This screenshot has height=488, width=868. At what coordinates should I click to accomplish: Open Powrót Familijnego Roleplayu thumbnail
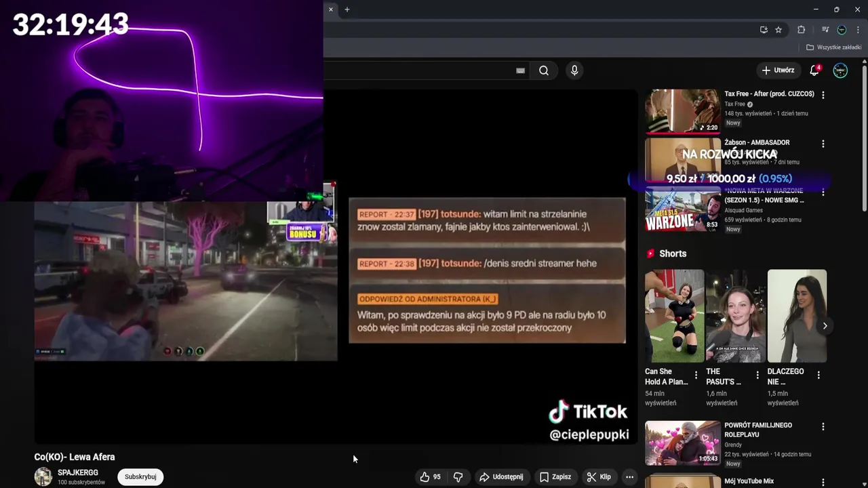pyautogui.click(x=683, y=443)
